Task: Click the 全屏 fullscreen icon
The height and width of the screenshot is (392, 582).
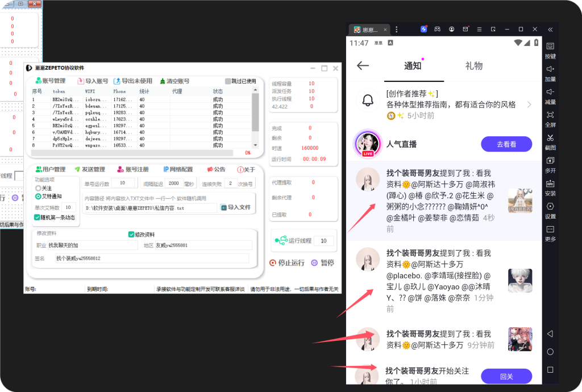Action: 550,115
